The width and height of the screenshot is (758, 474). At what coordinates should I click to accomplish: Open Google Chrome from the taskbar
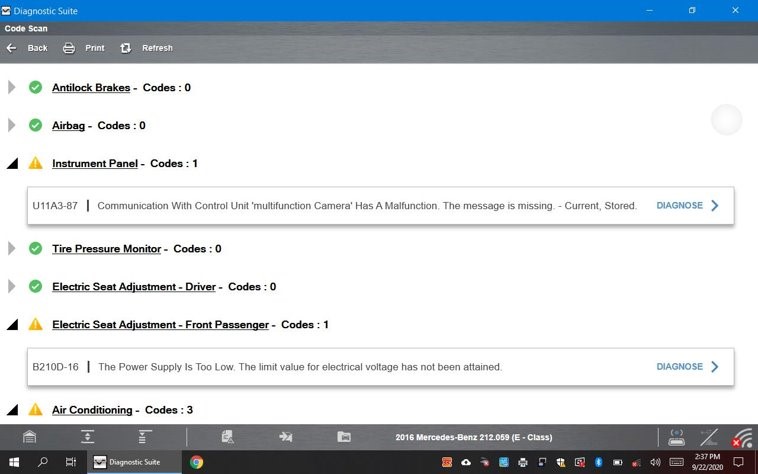pos(196,462)
